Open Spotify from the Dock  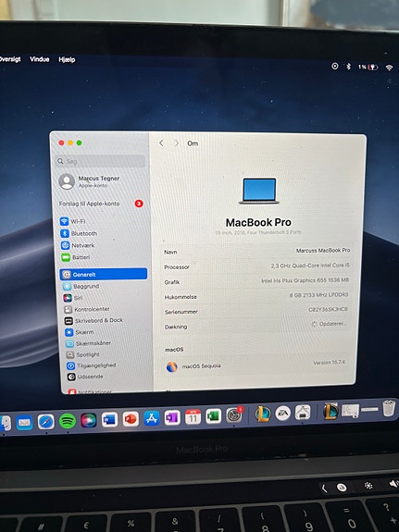coord(68,421)
